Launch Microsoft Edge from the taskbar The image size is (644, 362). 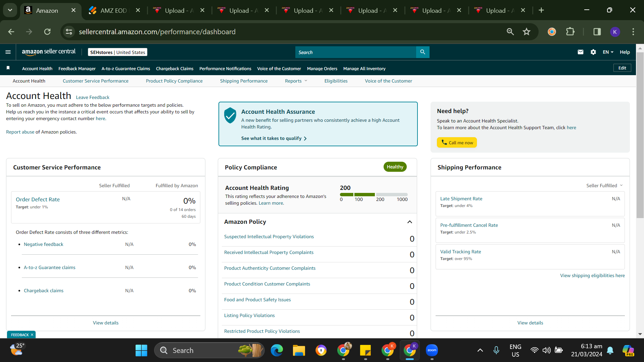click(x=277, y=350)
